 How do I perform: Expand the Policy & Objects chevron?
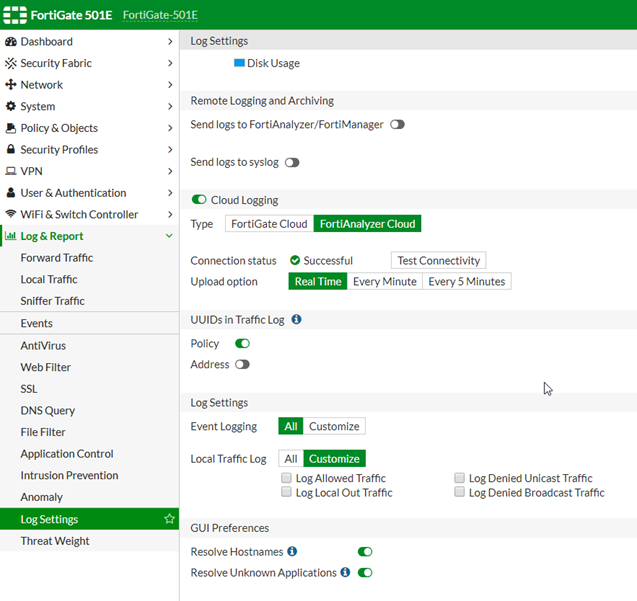[x=170, y=128]
